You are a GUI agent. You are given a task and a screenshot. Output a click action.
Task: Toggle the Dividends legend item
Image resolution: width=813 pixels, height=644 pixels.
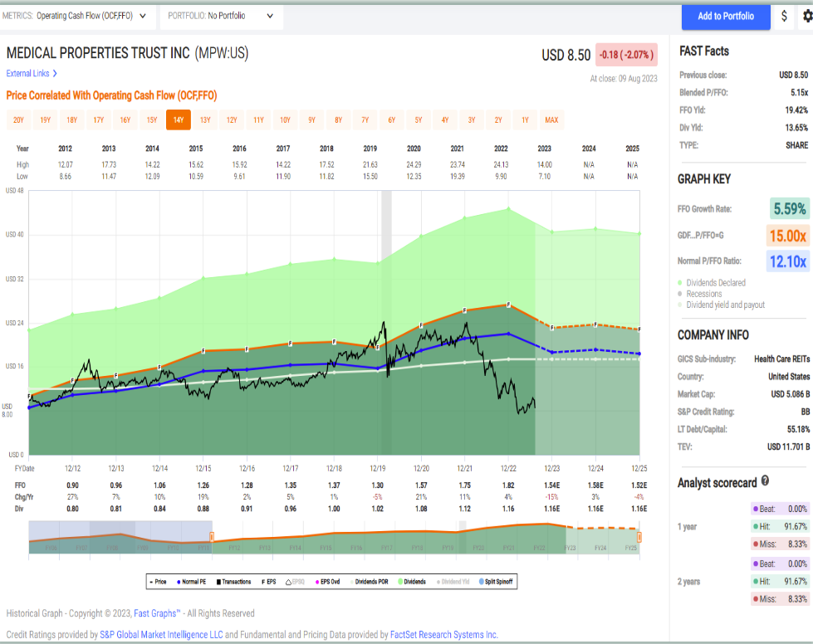coord(412,582)
